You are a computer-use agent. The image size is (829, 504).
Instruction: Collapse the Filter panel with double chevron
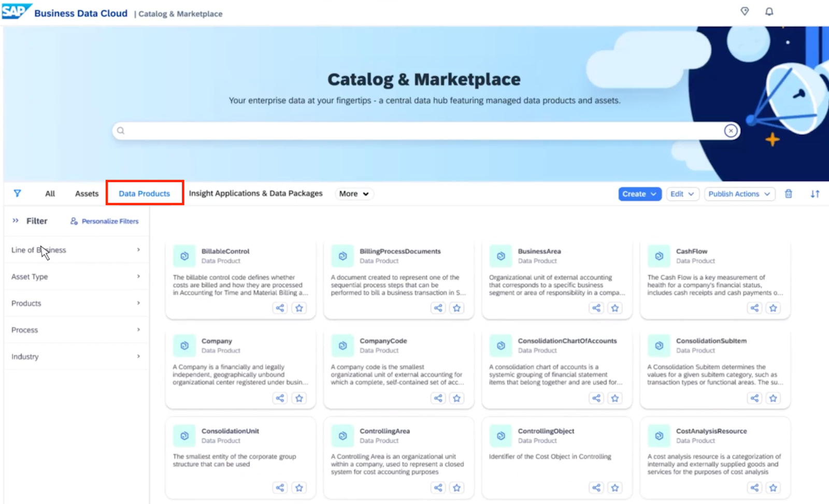click(16, 221)
